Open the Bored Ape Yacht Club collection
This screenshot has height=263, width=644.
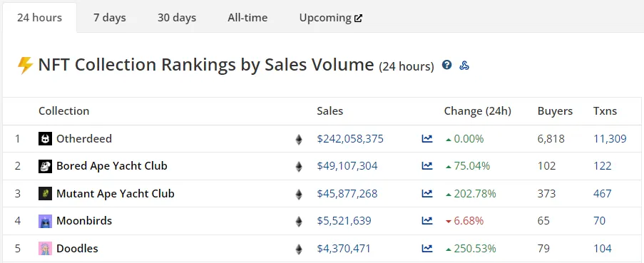112,166
